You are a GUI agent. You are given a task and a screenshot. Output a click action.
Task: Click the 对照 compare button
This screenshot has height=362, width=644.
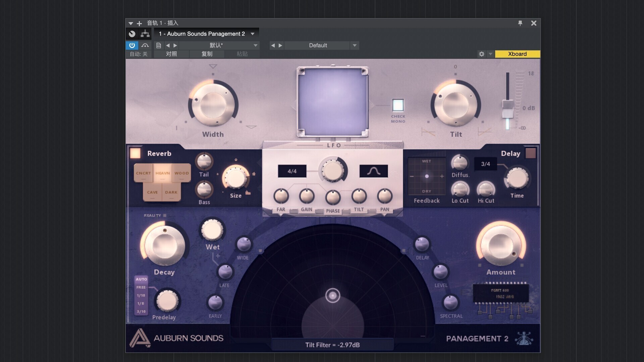171,54
